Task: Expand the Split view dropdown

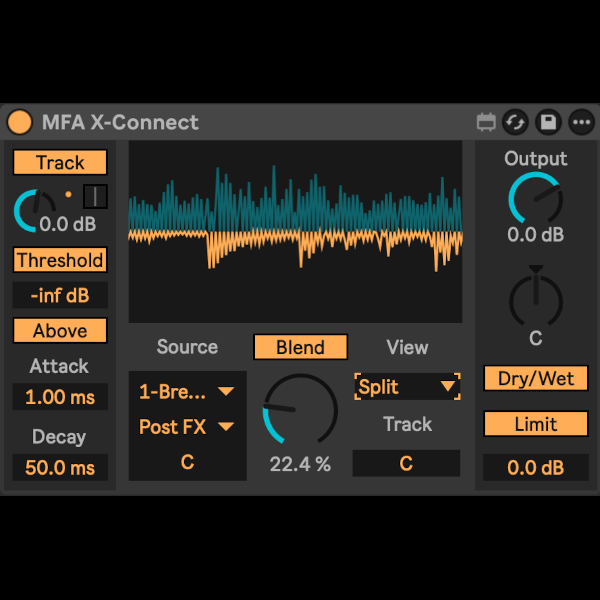Action: (407, 387)
